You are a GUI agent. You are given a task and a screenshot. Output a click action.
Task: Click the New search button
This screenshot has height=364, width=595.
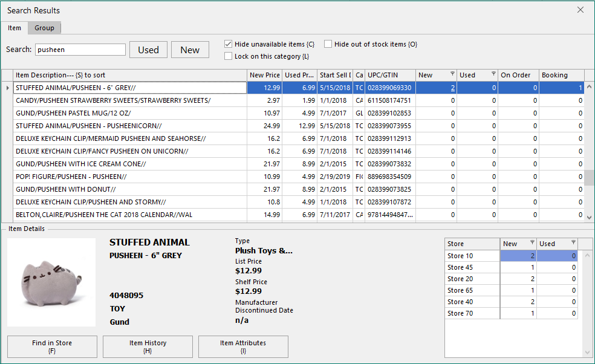pyautogui.click(x=190, y=50)
